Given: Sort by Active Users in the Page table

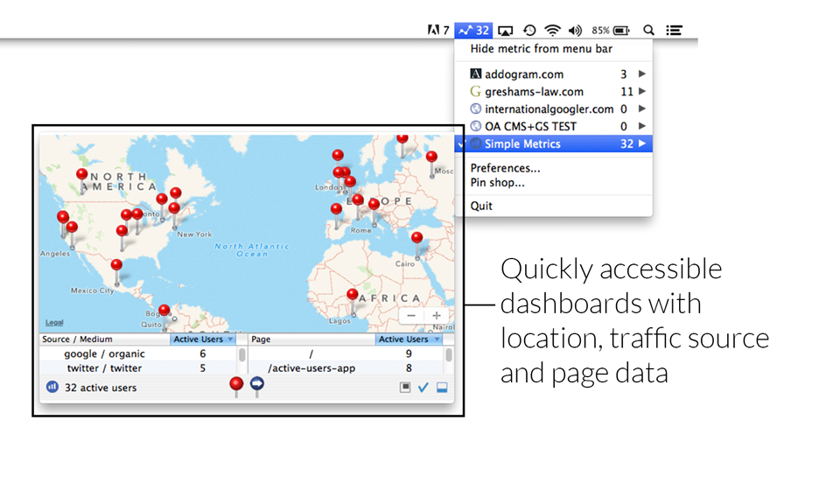Looking at the screenshot, I should pos(409,339).
